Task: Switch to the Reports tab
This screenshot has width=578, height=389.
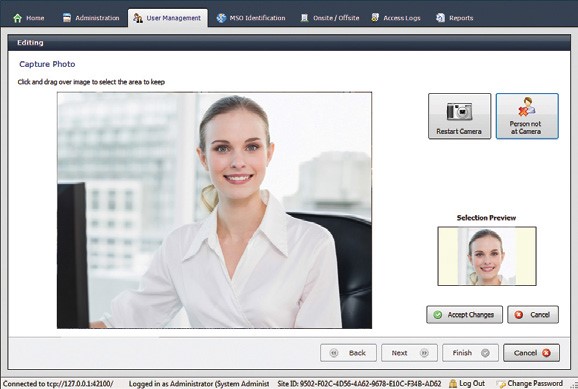Action: pyautogui.click(x=455, y=18)
